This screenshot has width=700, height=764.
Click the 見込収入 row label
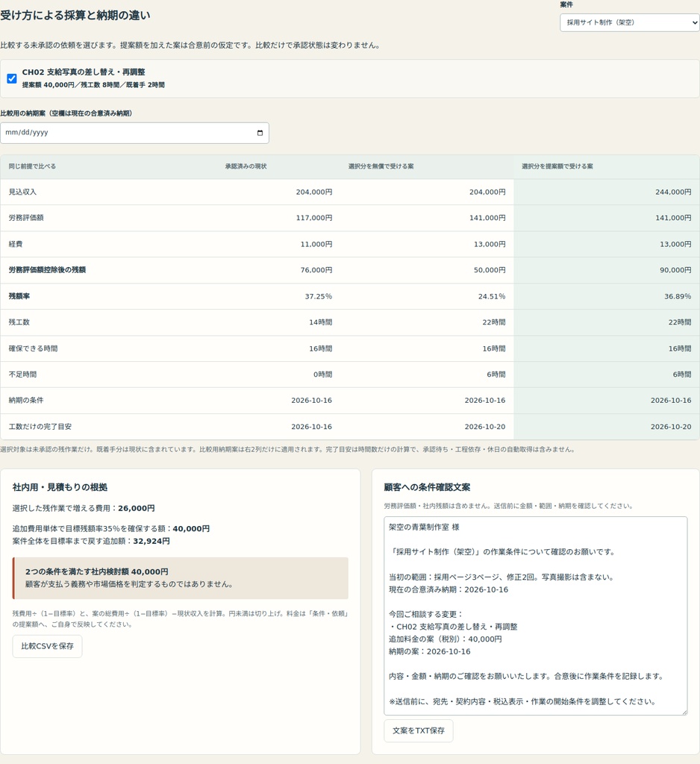(x=22, y=192)
